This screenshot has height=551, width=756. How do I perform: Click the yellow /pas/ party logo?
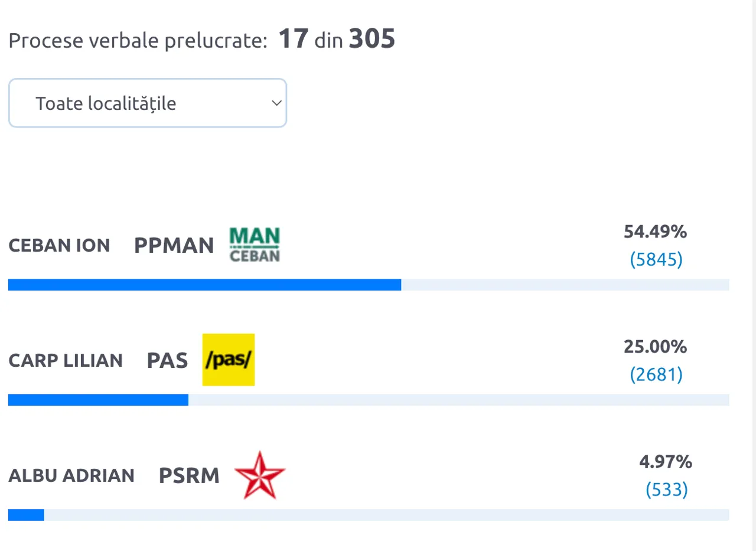tap(229, 360)
